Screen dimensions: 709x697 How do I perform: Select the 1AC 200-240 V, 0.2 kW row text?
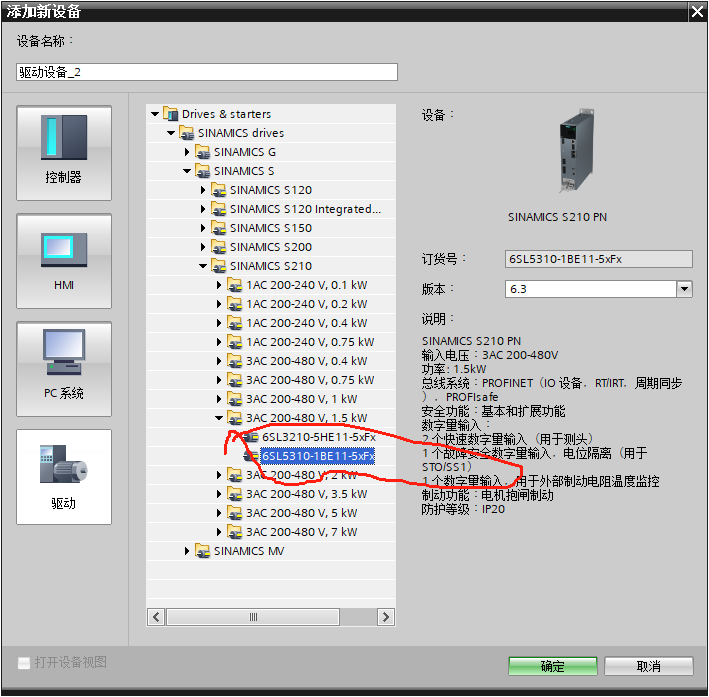point(307,304)
